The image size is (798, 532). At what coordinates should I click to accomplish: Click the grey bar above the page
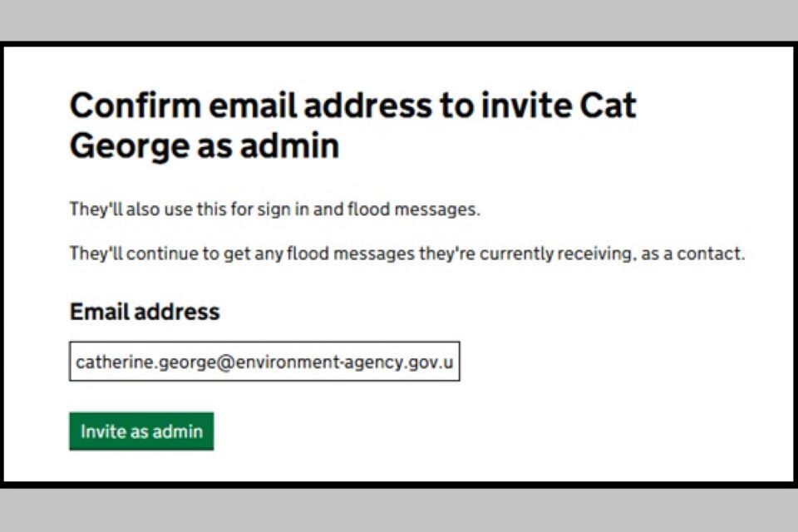click(x=399, y=20)
